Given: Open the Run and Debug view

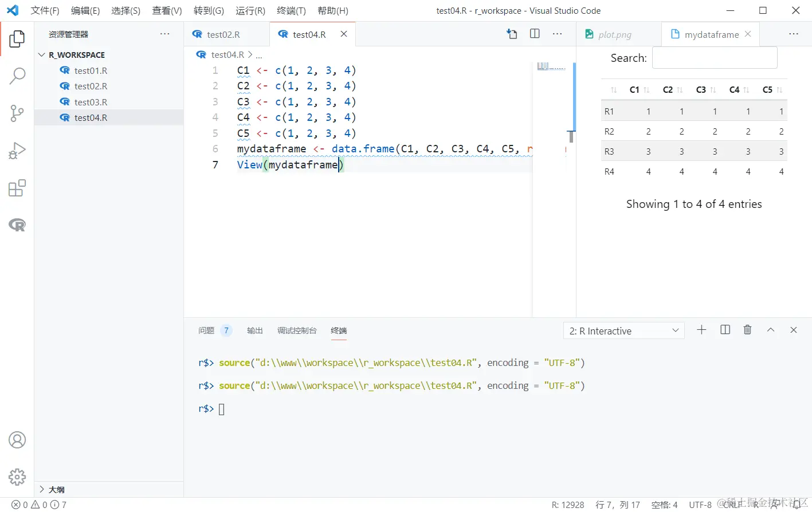Looking at the screenshot, I should click(17, 151).
